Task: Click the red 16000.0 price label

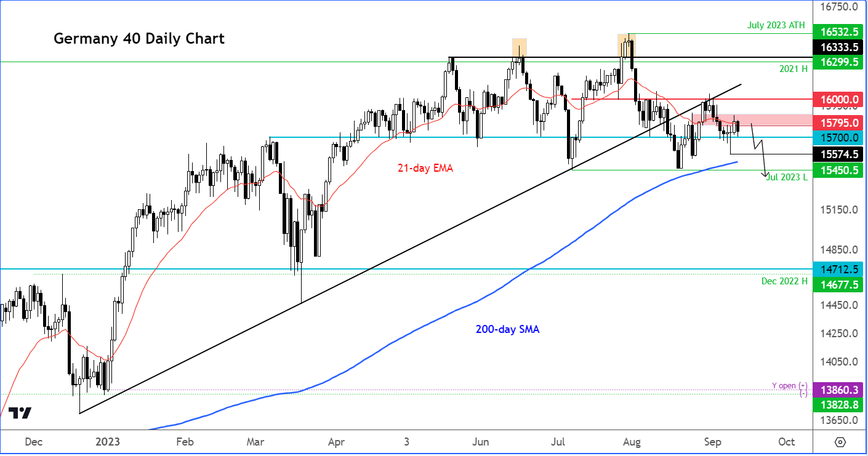Action: (839, 99)
